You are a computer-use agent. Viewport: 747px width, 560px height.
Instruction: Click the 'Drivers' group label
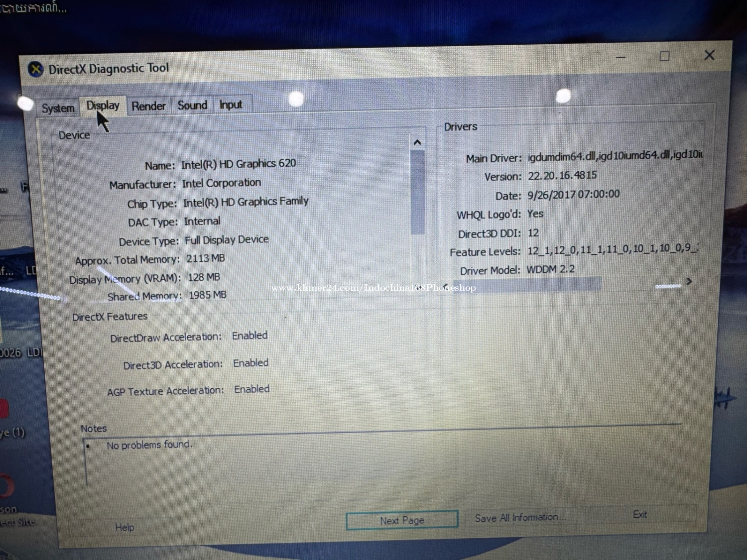tap(460, 127)
